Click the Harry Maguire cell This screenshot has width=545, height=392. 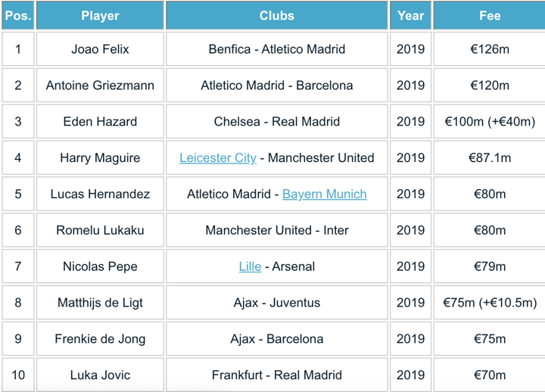100,158
